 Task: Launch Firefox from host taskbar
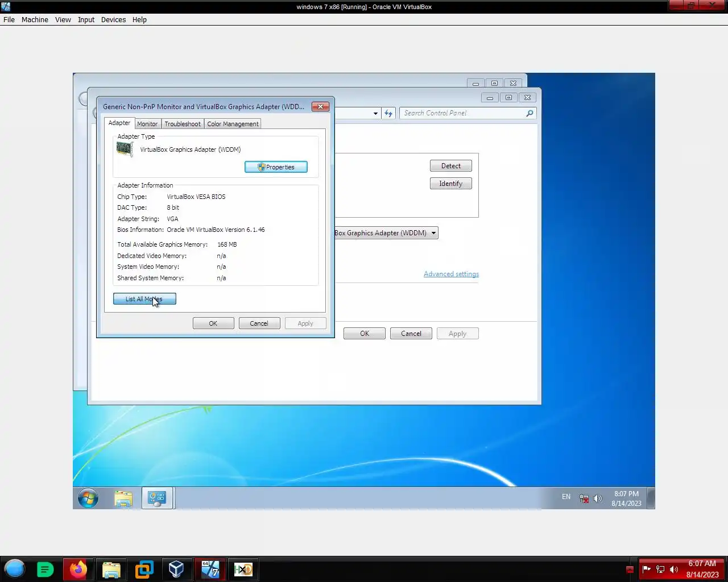tap(78, 569)
